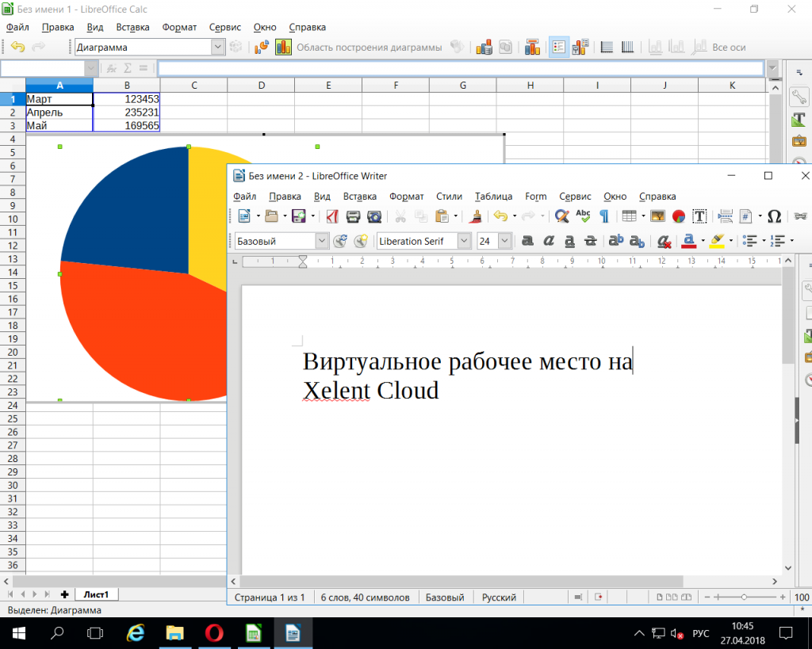This screenshot has height=649, width=812.
Task: Click Update Style icon beside paragraph style
Action: click(x=340, y=241)
